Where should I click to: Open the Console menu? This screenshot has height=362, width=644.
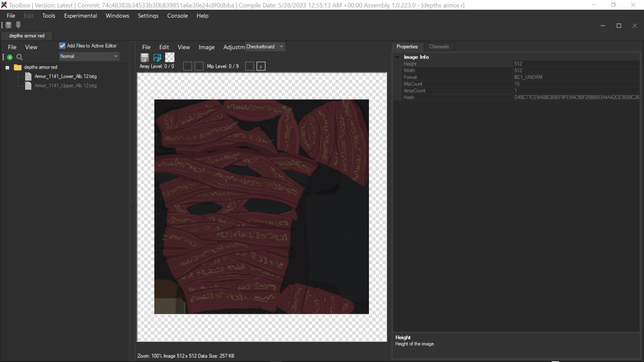[177, 16]
